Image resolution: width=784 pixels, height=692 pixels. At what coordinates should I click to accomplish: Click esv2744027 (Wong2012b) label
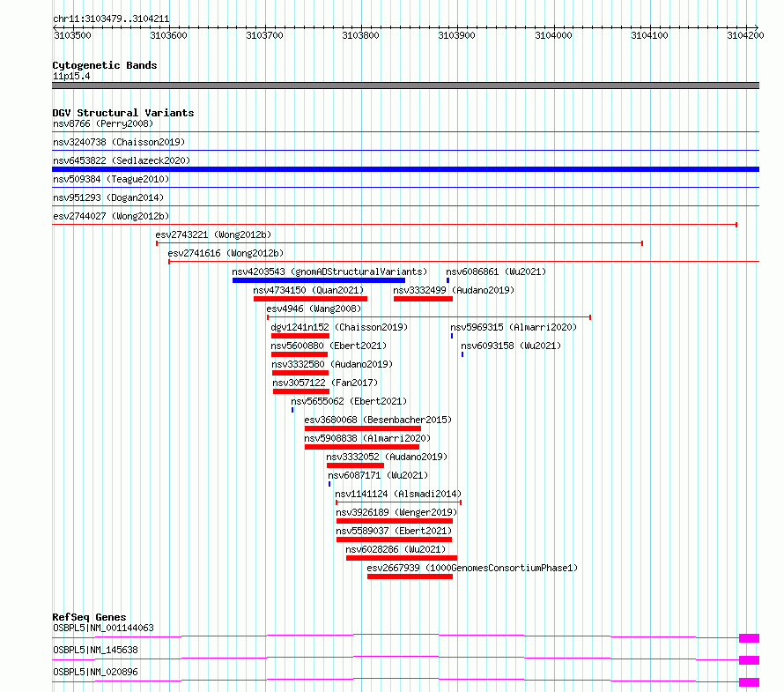(x=111, y=216)
